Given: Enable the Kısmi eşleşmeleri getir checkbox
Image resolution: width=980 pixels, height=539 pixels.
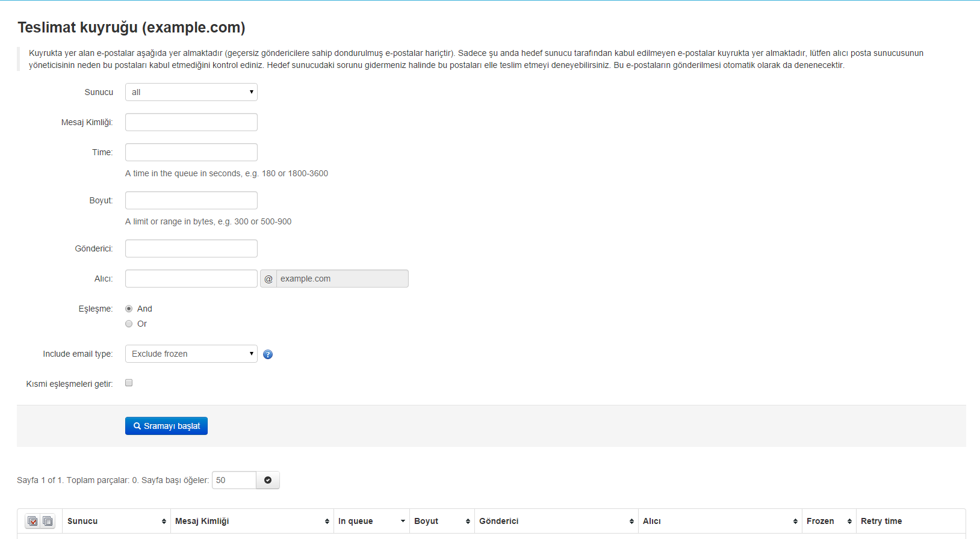Looking at the screenshot, I should tap(129, 383).
